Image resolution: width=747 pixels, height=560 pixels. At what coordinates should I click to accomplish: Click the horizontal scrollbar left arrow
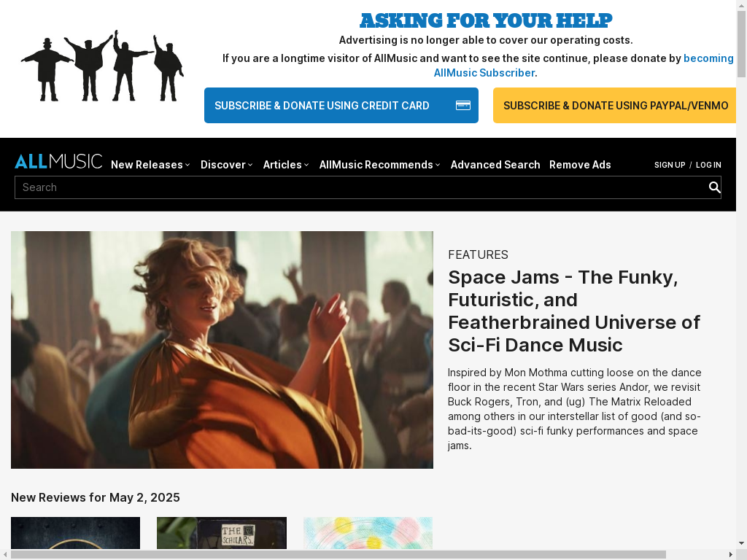click(5, 555)
